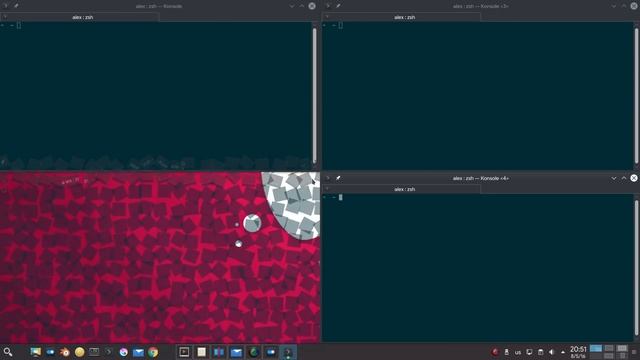Switch to first virtual desktop in pager
640x360 pixels.
[596, 348]
